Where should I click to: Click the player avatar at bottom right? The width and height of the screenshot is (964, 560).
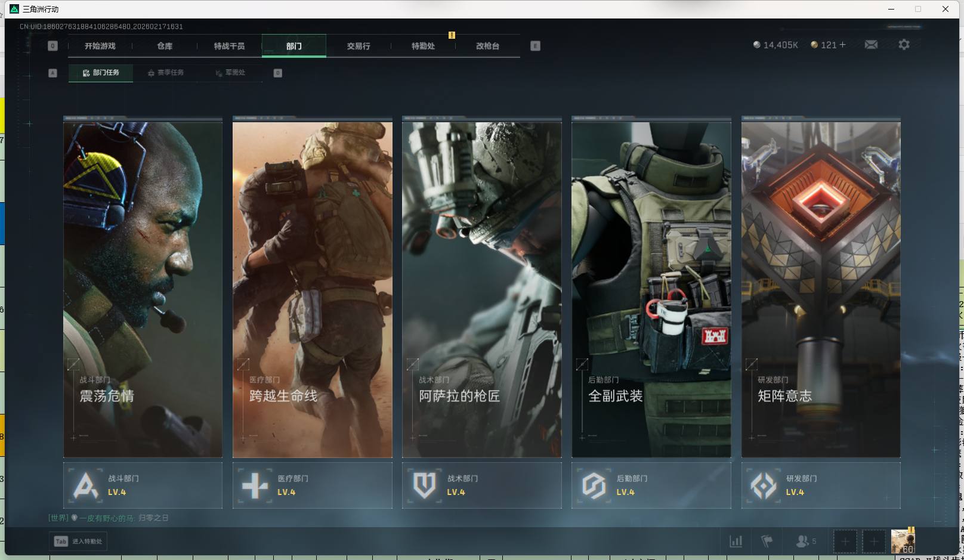coord(903,541)
